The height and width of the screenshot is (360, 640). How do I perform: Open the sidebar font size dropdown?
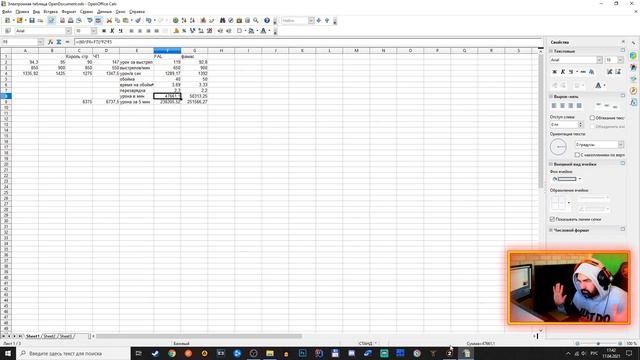(620, 60)
